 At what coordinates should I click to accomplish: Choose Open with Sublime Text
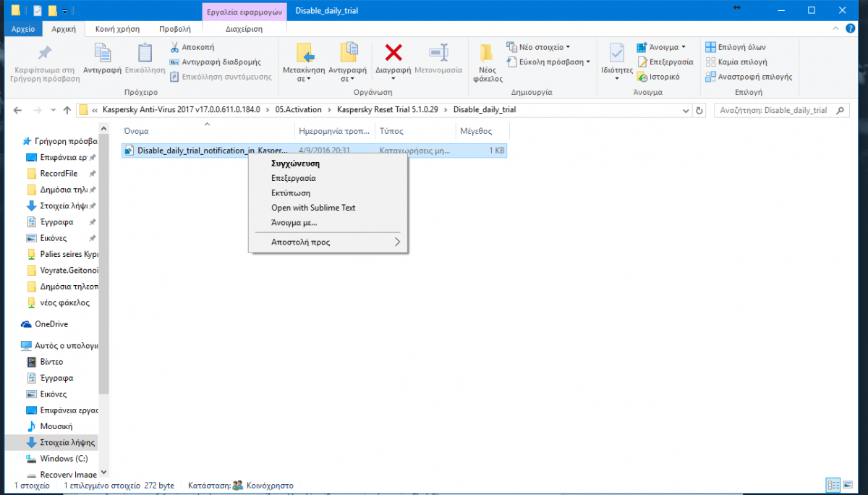(313, 208)
